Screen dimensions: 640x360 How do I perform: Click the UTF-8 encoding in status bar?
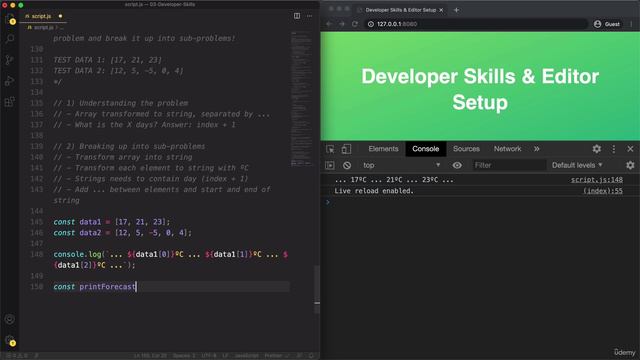pos(209,356)
